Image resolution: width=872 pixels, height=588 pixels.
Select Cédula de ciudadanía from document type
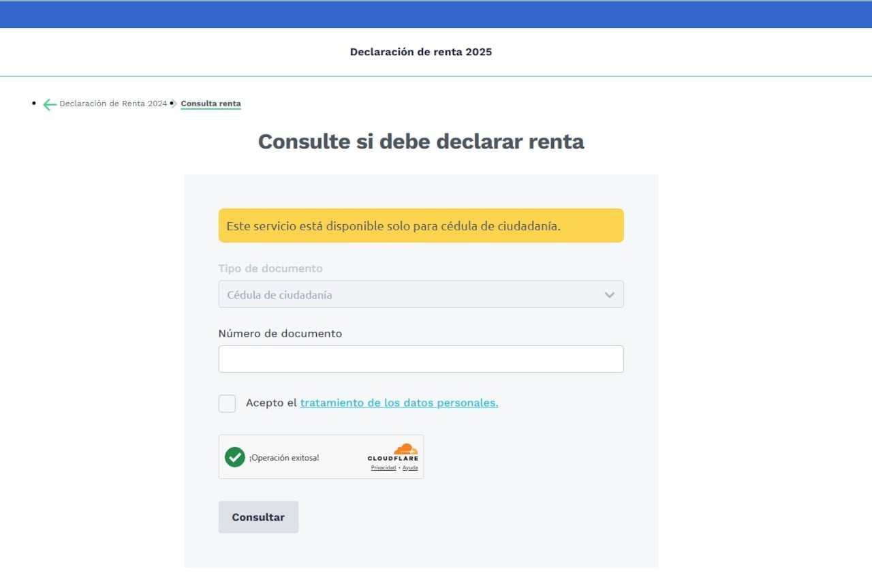coord(420,294)
